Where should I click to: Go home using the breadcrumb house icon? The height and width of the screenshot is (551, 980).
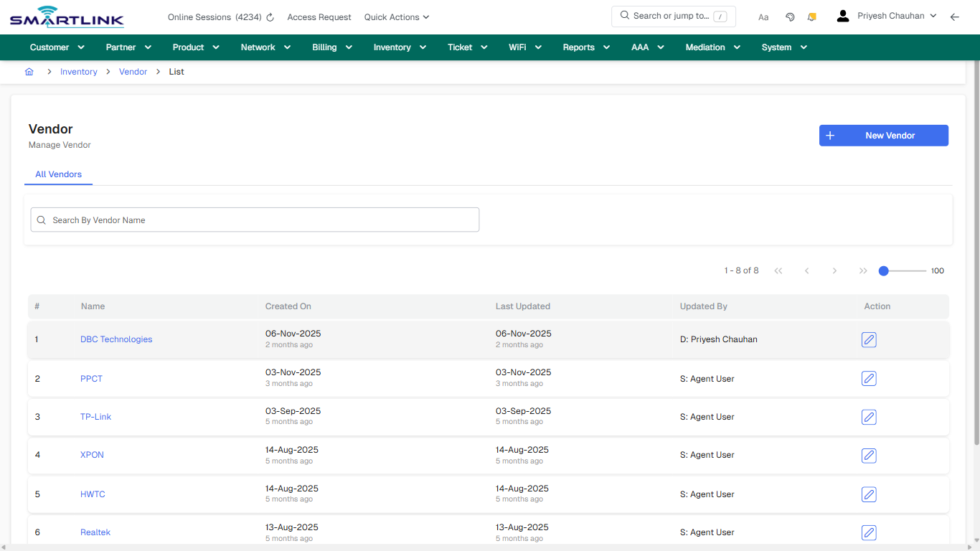point(29,72)
